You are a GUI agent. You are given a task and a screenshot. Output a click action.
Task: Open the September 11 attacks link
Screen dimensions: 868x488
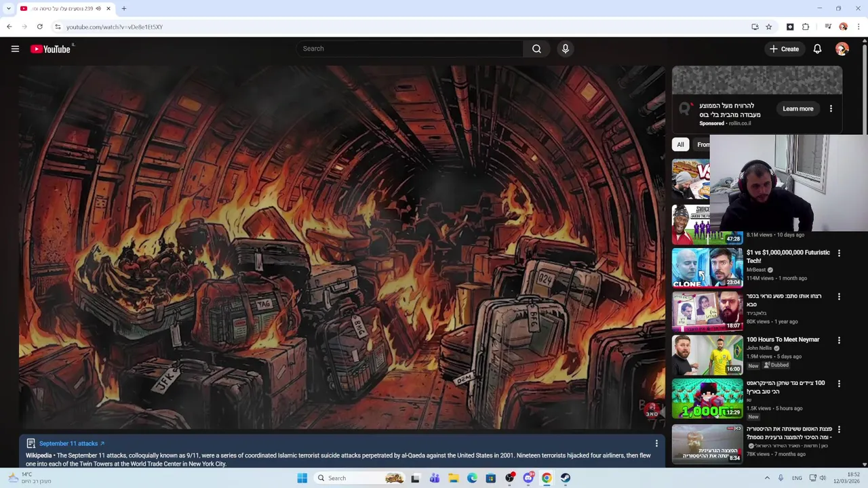(x=72, y=443)
